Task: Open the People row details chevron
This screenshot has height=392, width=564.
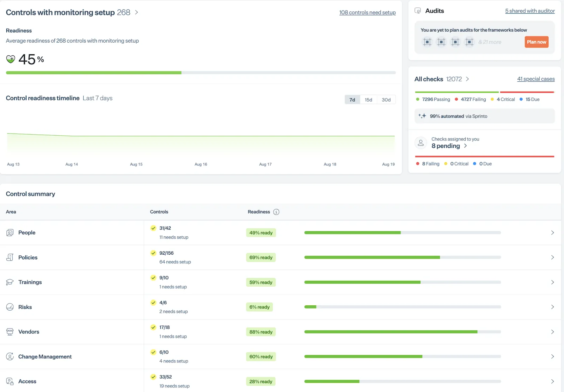Action: (552, 232)
